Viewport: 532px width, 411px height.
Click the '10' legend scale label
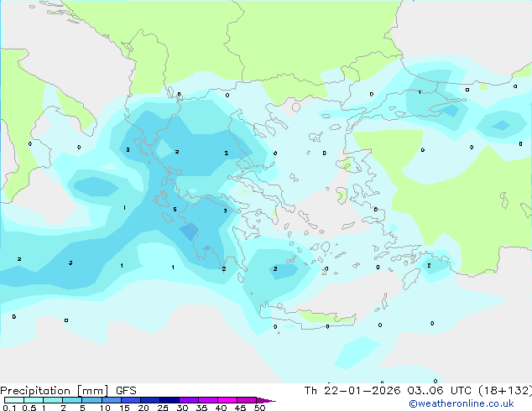[x=105, y=408]
